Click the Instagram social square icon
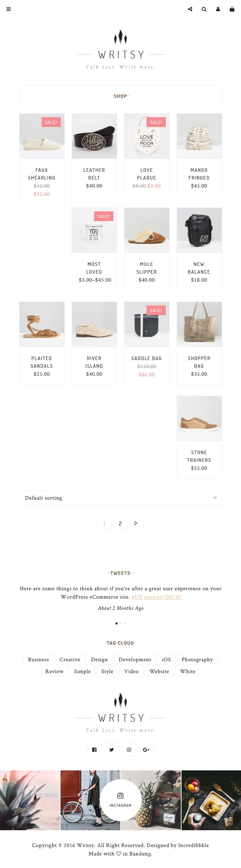 [129, 749]
